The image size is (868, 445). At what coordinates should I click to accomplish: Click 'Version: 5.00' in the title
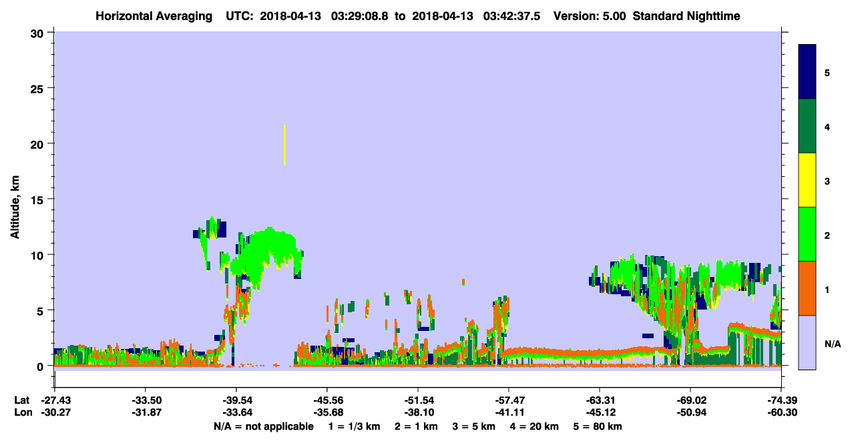click(590, 16)
